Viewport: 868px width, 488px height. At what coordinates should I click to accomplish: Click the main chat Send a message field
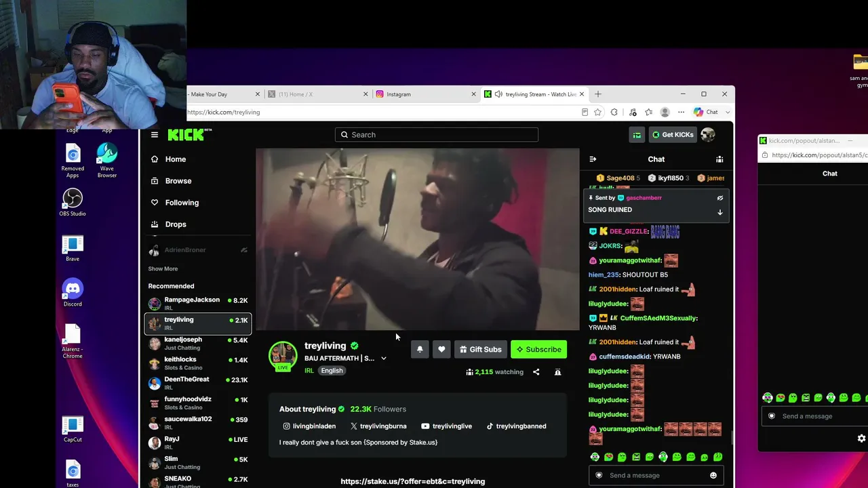click(x=656, y=475)
